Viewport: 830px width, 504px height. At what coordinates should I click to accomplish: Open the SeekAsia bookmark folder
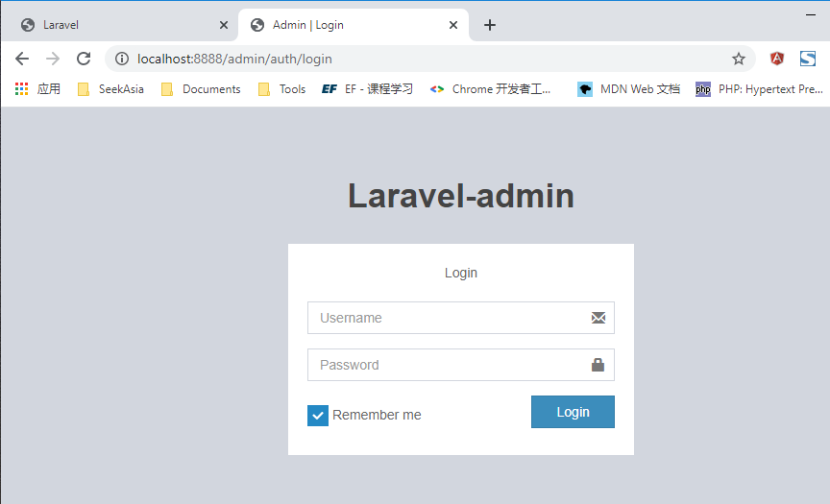click(110, 89)
